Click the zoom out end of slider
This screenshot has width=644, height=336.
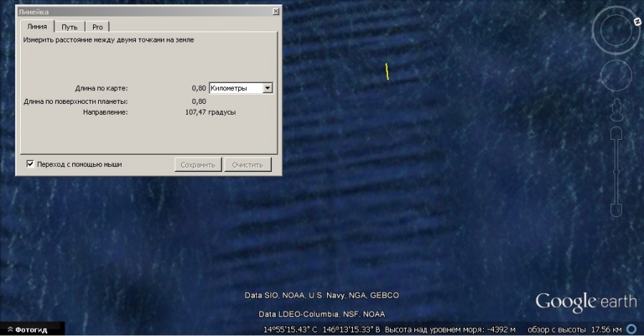[615, 209]
